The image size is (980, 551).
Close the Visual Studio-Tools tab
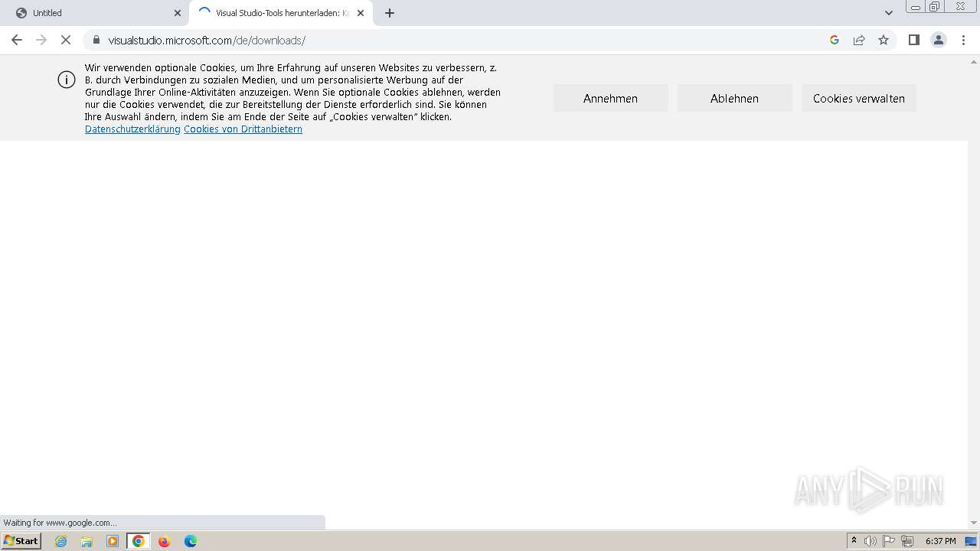coord(361,13)
